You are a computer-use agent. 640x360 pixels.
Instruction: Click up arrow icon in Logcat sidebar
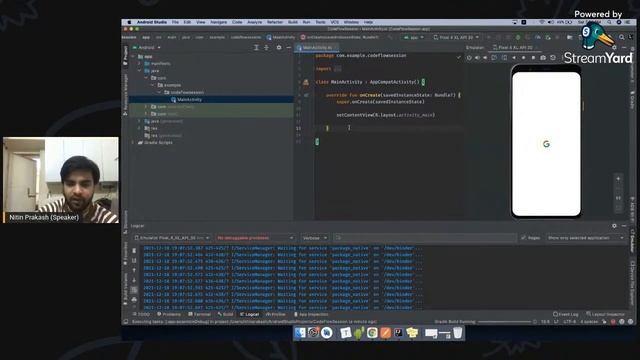tap(134, 270)
